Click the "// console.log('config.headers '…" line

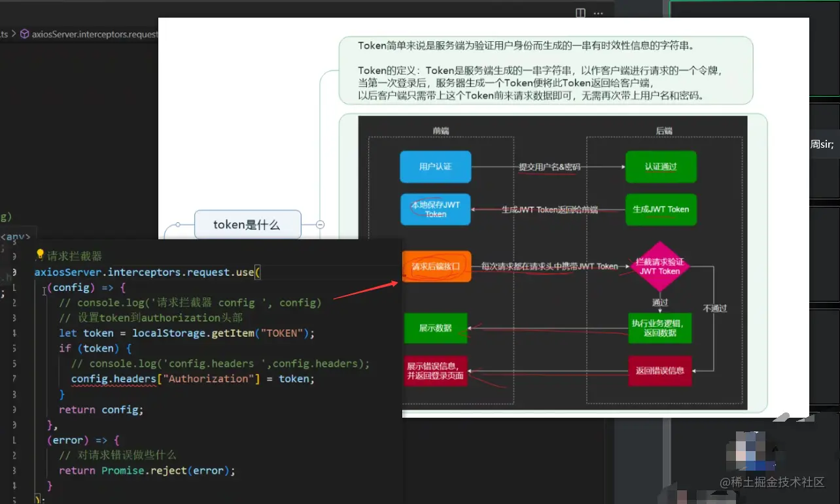220,363
